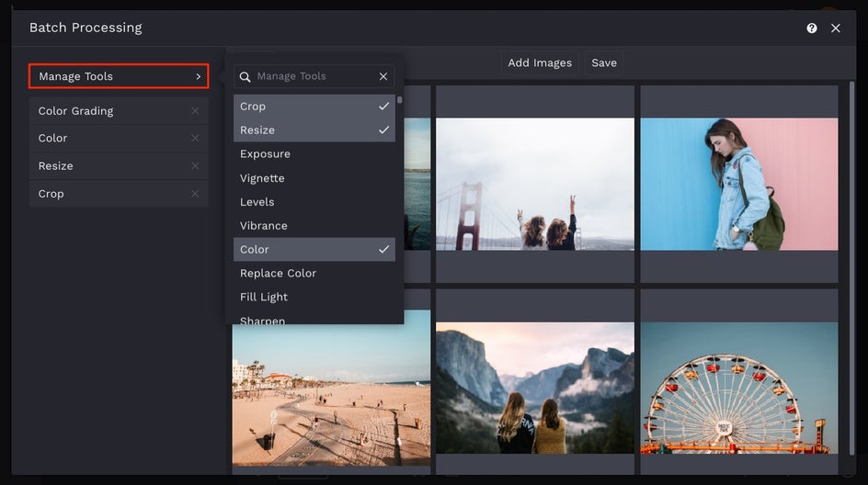Enable Exposure in the tools dropdown

[314, 153]
